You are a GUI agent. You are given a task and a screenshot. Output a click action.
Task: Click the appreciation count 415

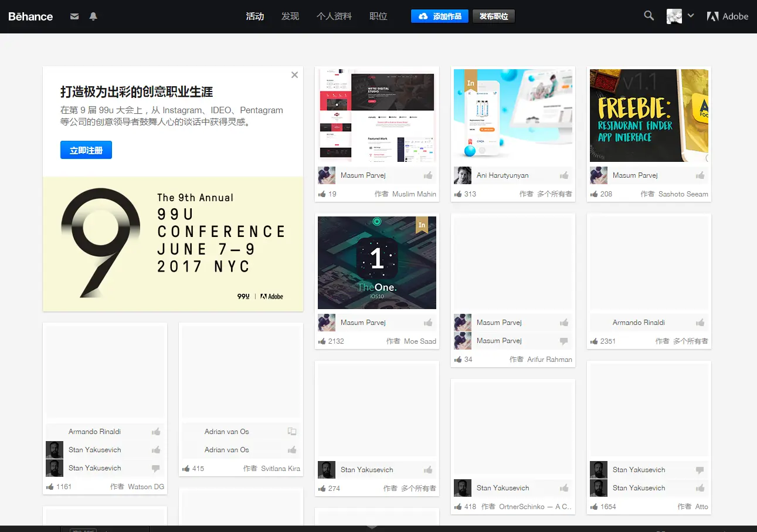point(198,469)
